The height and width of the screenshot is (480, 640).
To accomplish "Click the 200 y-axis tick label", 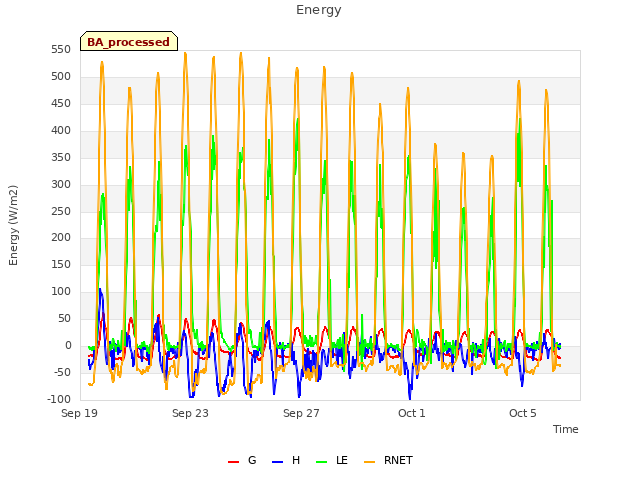I will pos(61,238).
